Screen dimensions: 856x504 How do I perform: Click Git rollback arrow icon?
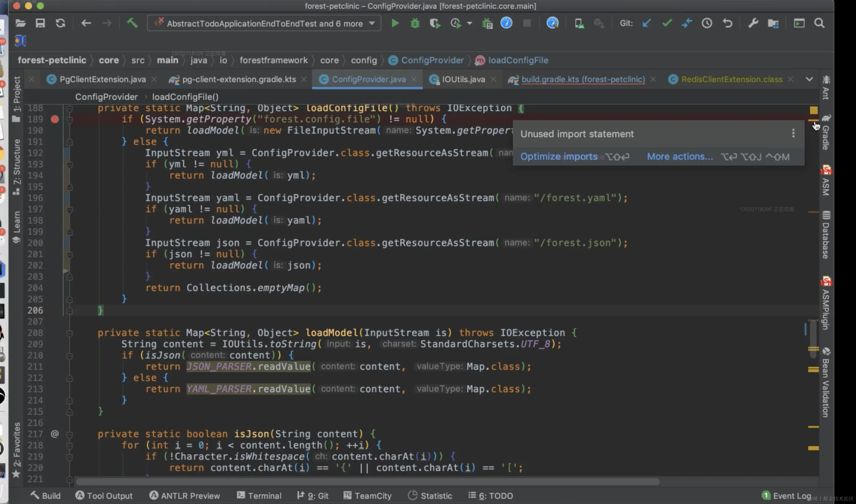(727, 23)
